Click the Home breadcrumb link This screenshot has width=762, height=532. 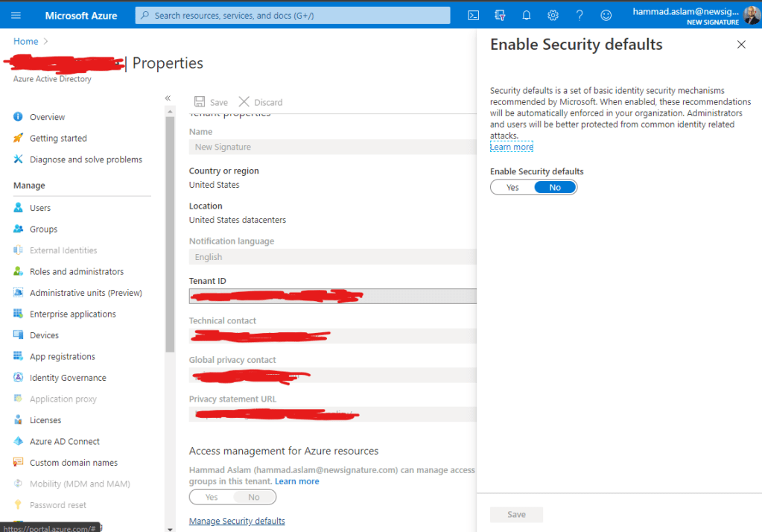click(25, 41)
